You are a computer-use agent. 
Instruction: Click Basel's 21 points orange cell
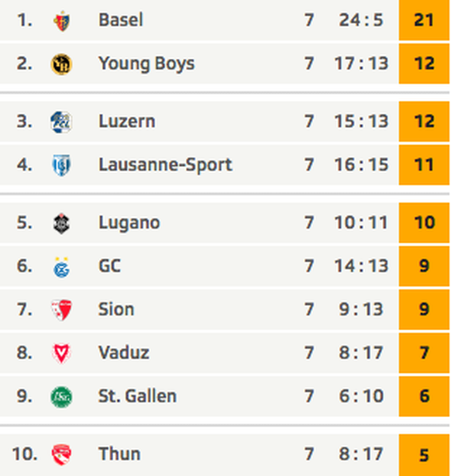424,20
